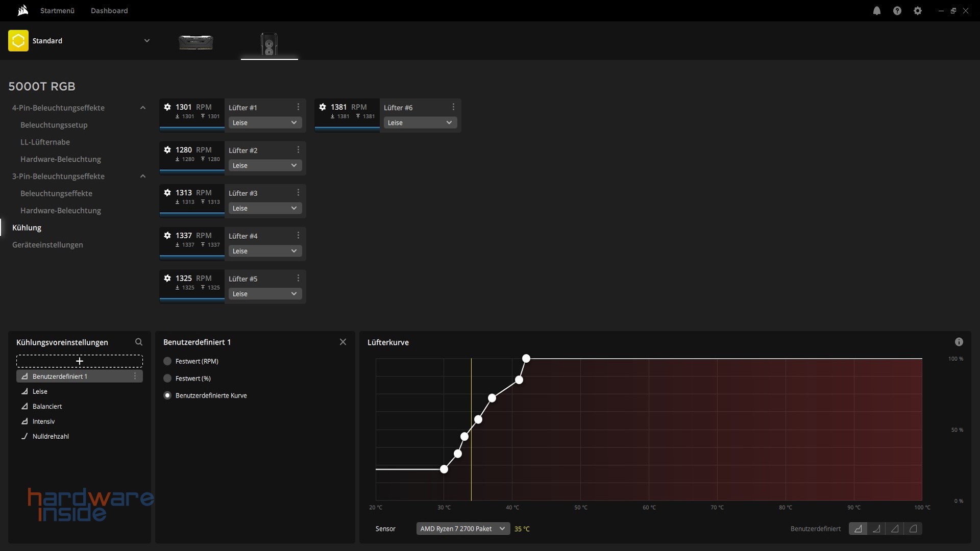Screen dimensions: 980x551
Task: Select the Nulldrehzahl preset
Action: [x=51, y=436]
